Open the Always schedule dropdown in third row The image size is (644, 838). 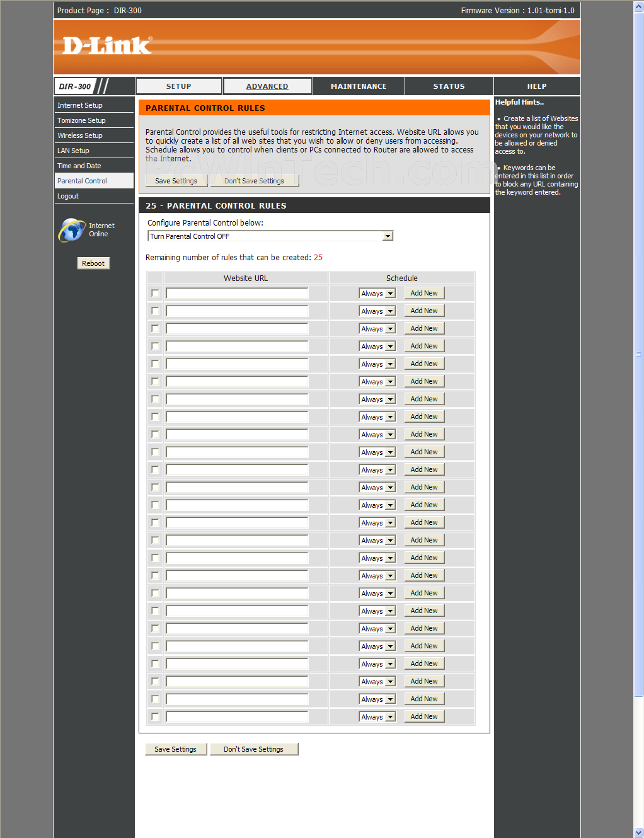click(x=377, y=329)
